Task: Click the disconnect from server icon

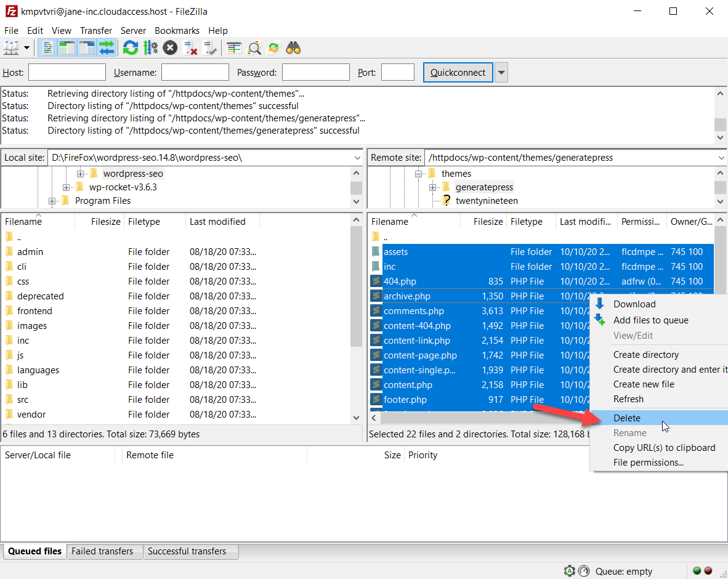Action: pos(190,47)
